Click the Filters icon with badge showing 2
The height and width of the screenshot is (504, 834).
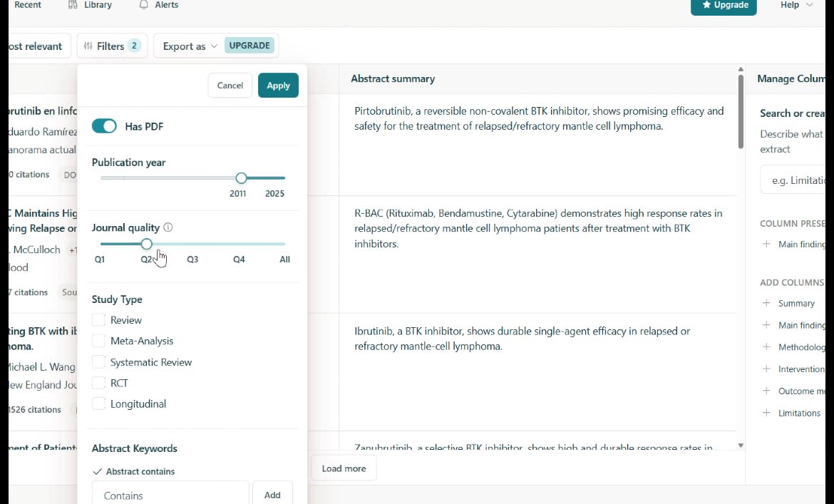[87, 45]
